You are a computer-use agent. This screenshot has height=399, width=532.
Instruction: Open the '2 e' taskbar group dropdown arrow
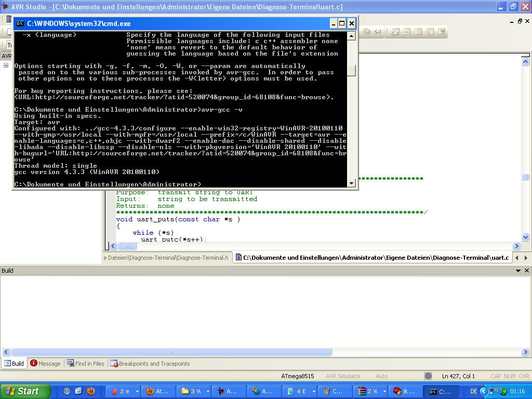tap(137, 391)
